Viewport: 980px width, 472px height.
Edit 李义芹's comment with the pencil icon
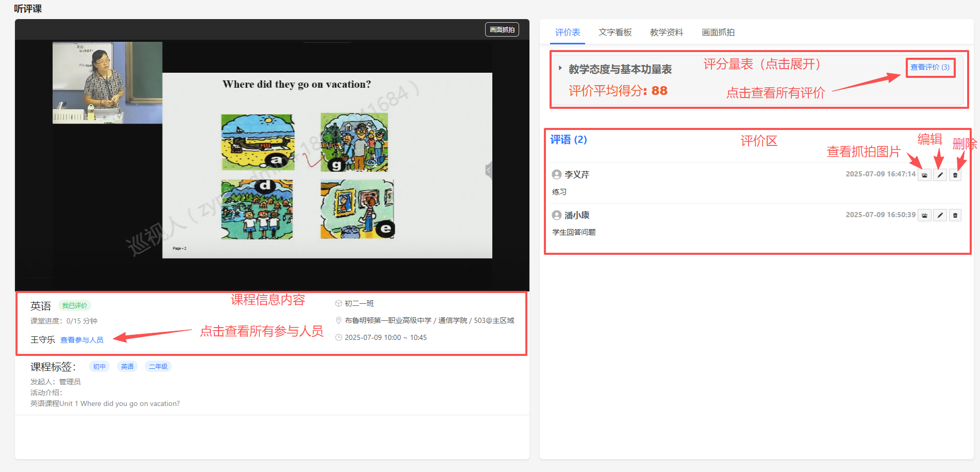(x=940, y=175)
